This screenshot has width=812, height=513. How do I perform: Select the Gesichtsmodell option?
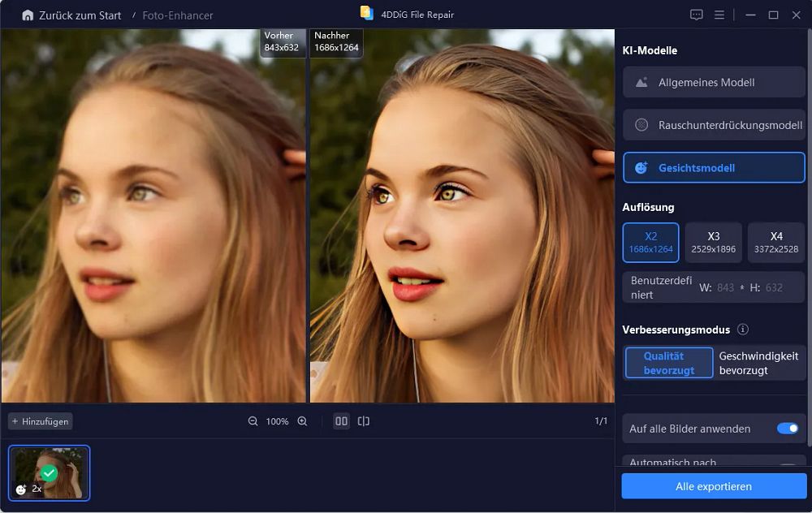714,168
